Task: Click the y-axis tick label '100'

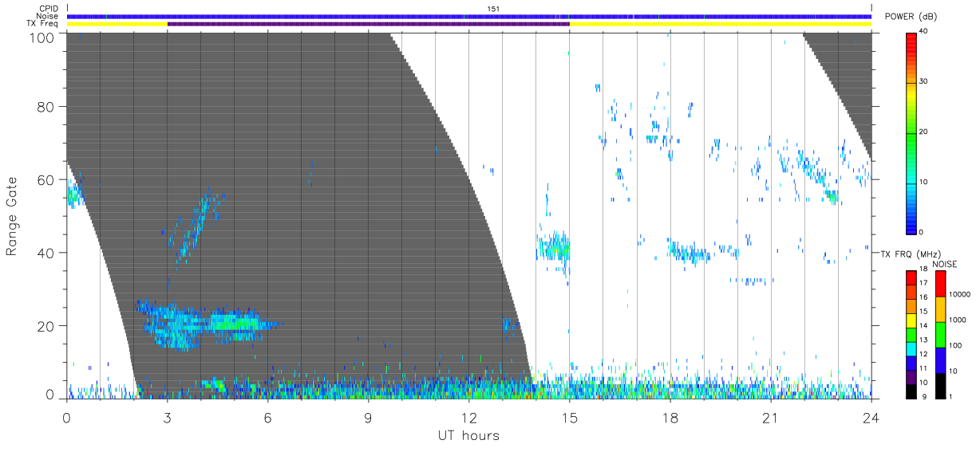Action: click(x=41, y=37)
